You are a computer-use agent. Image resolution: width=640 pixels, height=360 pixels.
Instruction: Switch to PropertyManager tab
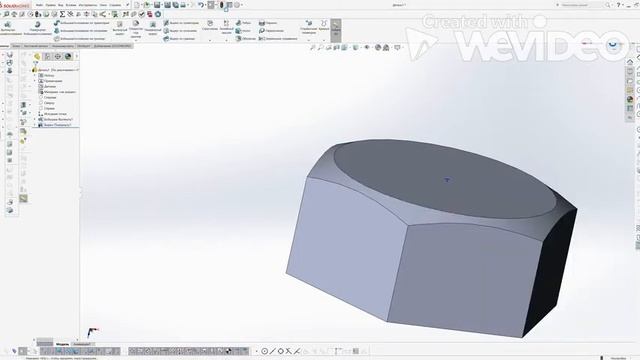coord(47,57)
